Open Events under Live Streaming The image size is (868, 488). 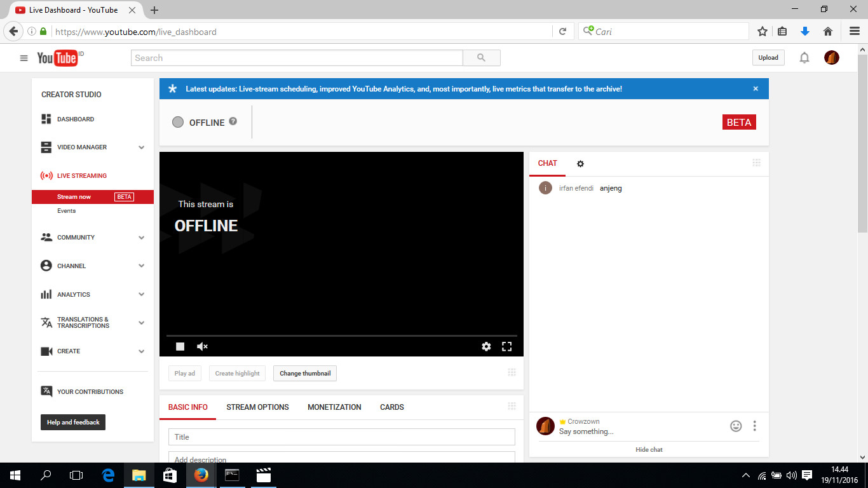pyautogui.click(x=66, y=211)
